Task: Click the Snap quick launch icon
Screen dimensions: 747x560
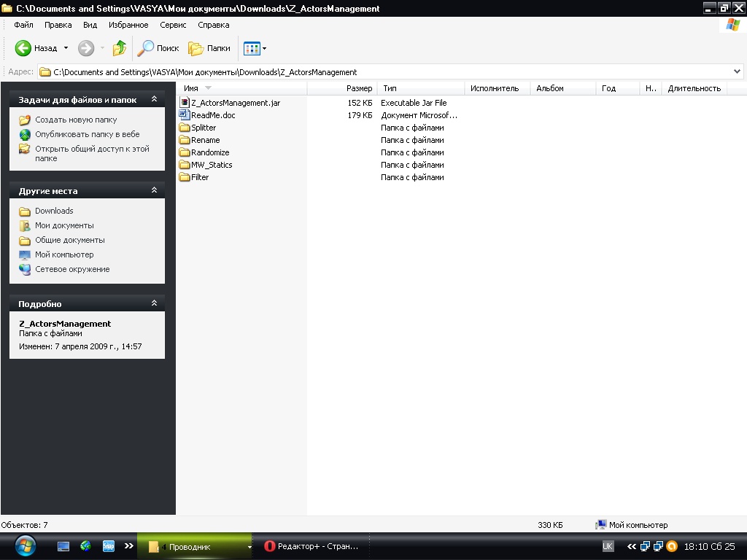Action: [108, 546]
